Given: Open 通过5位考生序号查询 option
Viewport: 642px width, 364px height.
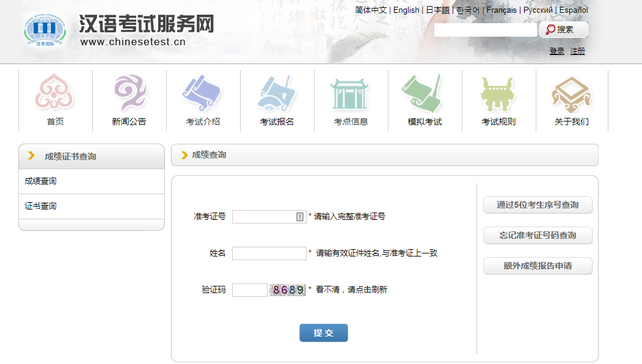Looking at the screenshot, I should [x=538, y=205].
